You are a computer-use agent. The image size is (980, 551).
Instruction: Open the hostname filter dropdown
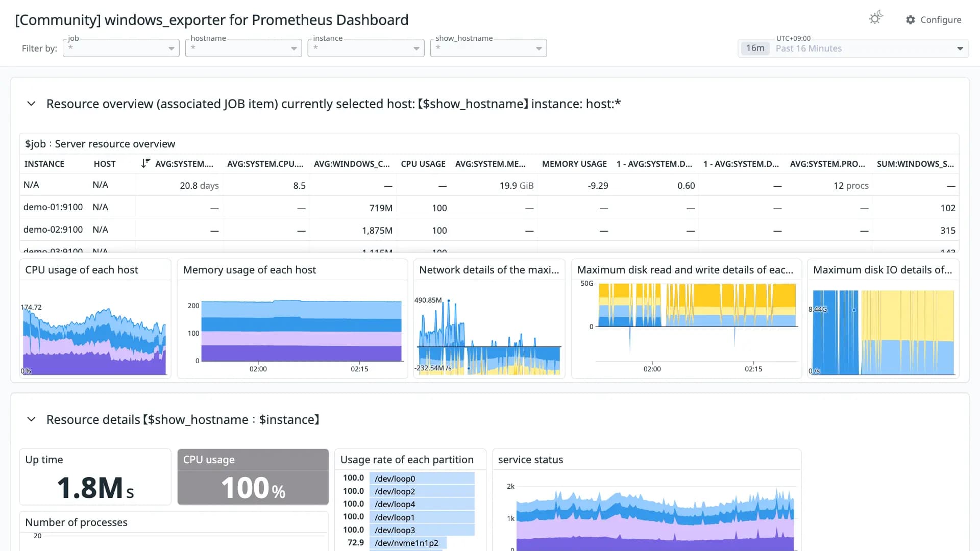point(243,48)
